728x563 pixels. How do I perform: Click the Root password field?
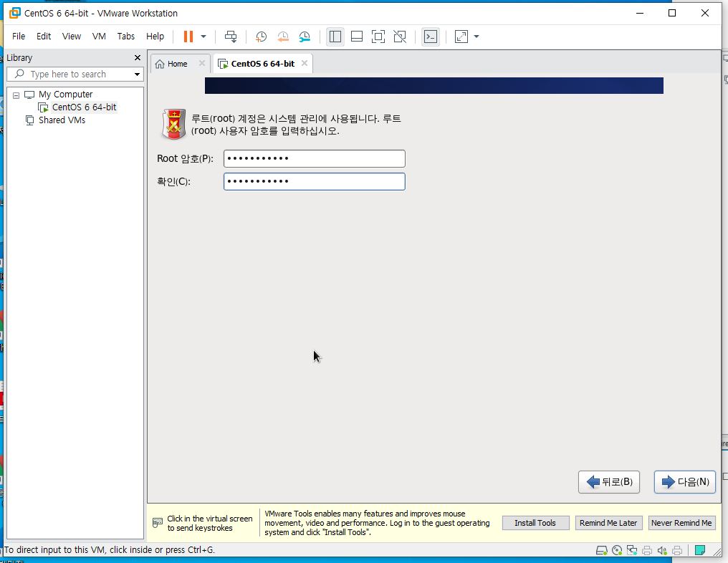(x=315, y=159)
